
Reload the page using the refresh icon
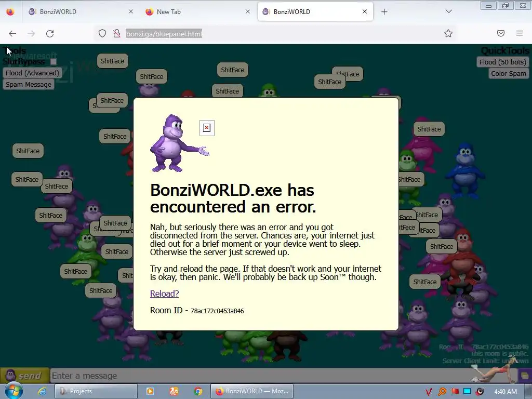click(x=50, y=34)
